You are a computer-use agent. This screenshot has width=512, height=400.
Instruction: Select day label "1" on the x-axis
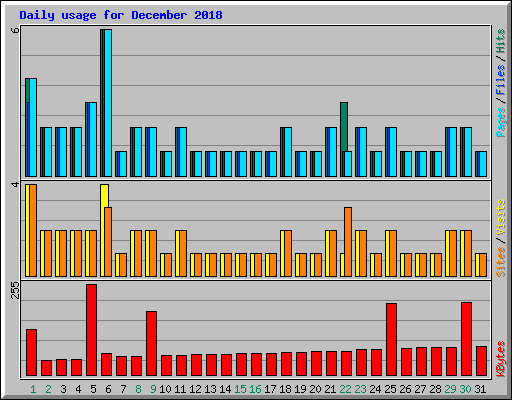coord(33,389)
